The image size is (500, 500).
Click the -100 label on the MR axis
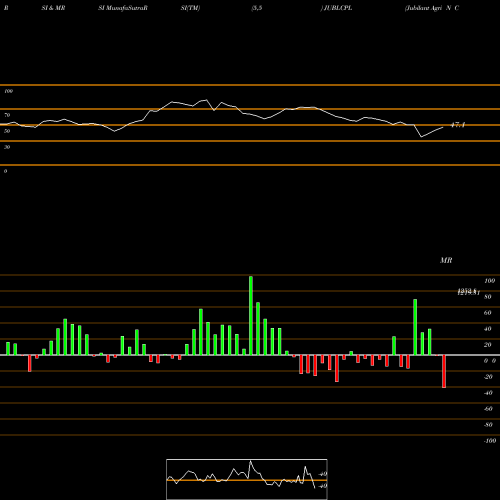pos(490,441)
